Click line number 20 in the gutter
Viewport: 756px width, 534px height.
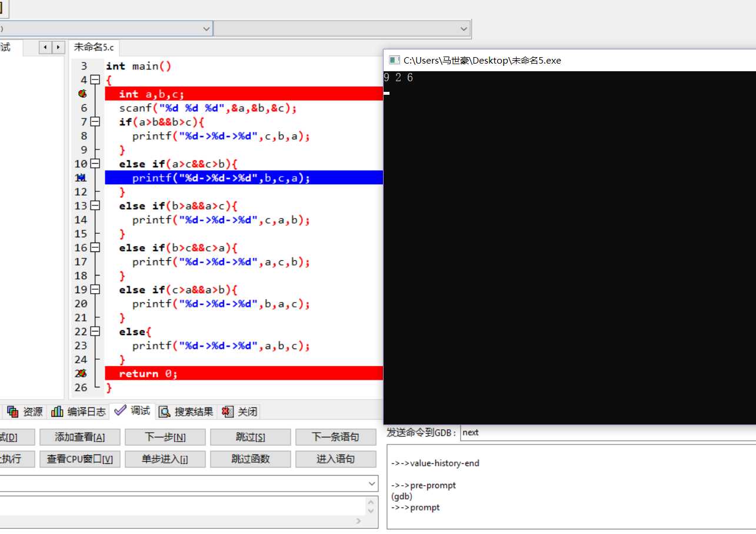[x=81, y=304]
